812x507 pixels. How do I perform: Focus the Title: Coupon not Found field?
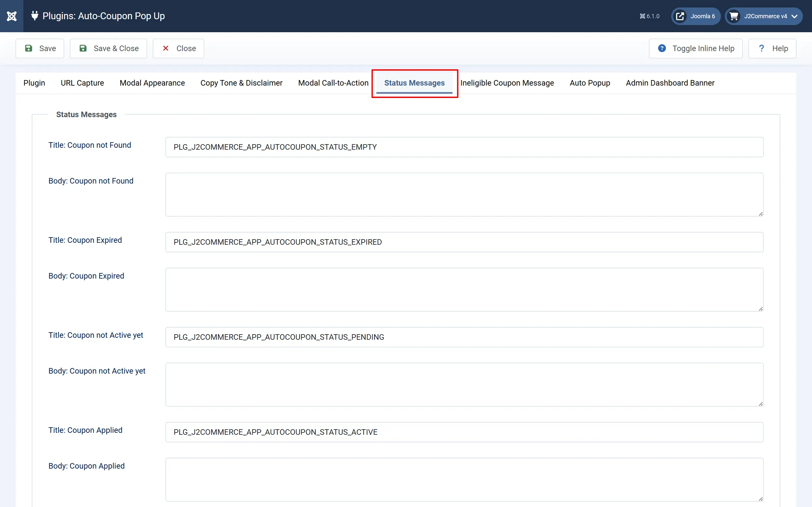click(465, 147)
